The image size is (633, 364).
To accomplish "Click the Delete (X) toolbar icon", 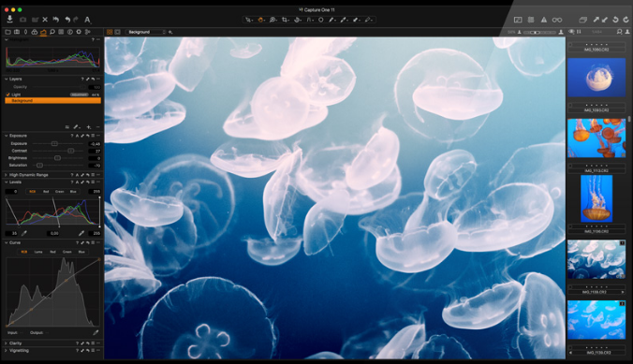I will point(45,20).
